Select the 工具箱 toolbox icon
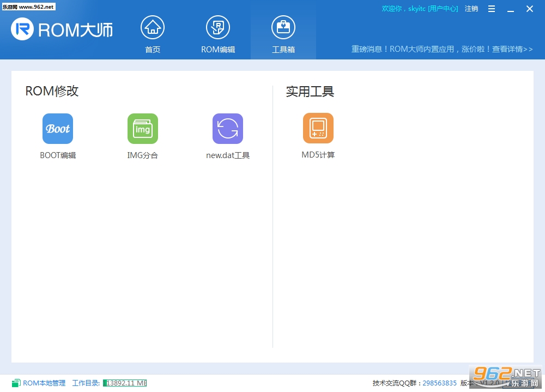545x392 pixels. tap(283, 27)
